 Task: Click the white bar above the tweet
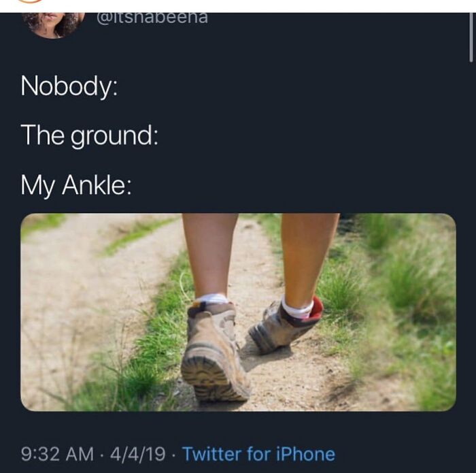(x=238, y=6)
